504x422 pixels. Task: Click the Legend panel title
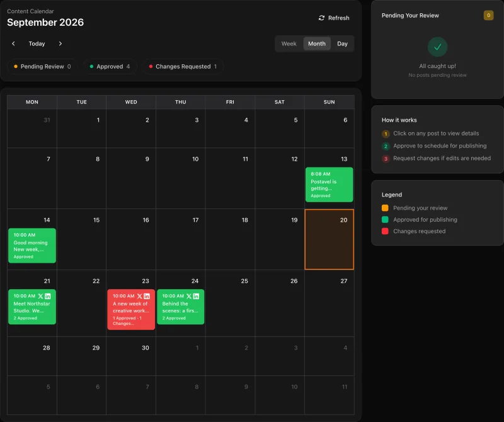391,195
